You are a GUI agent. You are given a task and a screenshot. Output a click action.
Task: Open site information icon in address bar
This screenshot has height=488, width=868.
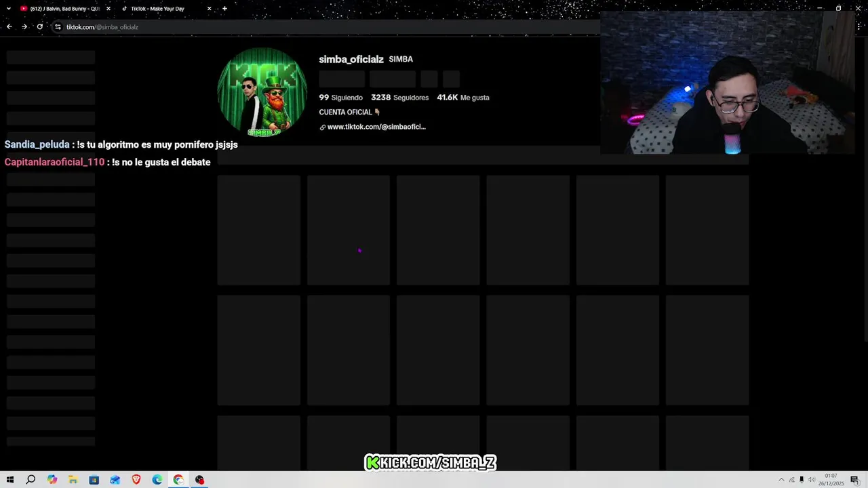point(58,27)
